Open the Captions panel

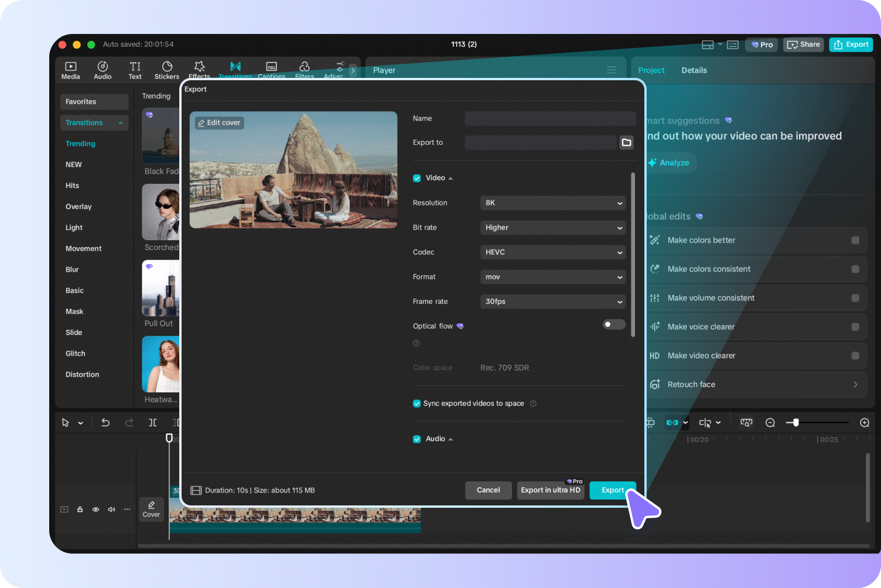click(x=271, y=70)
